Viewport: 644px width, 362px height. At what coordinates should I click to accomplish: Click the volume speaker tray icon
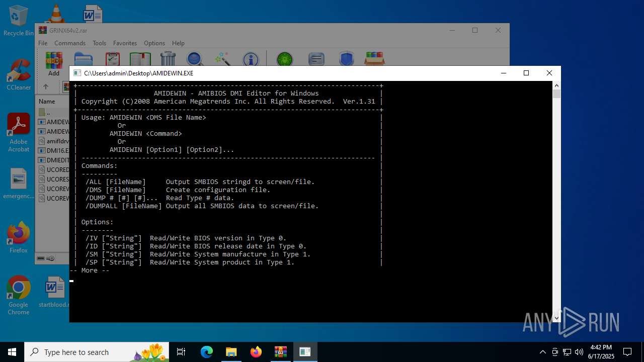[x=579, y=352]
